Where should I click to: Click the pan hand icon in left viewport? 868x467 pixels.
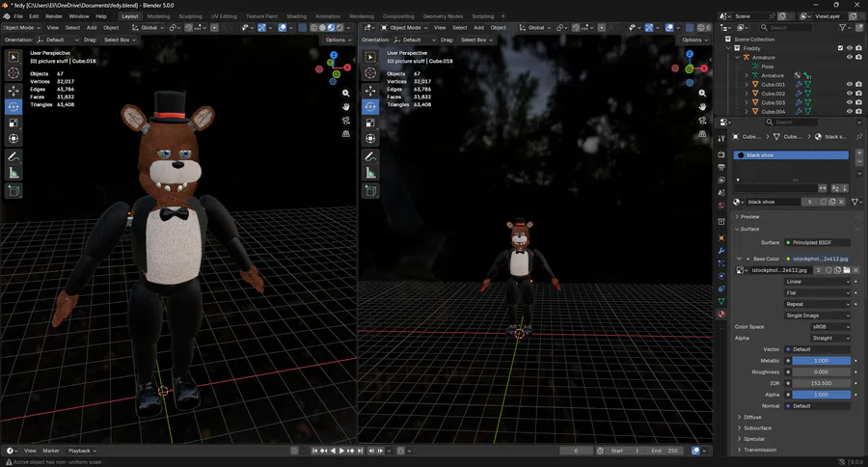point(346,106)
